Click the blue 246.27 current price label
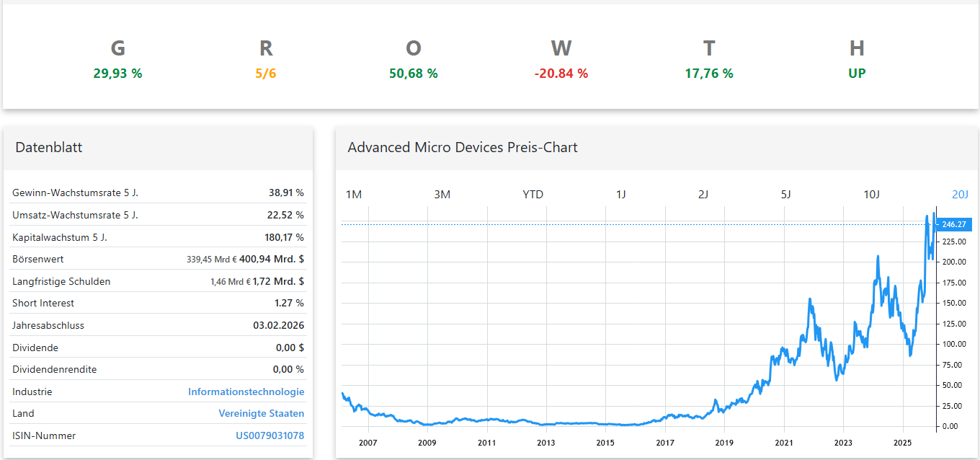This screenshot has width=980, height=460. click(x=953, y=224)
